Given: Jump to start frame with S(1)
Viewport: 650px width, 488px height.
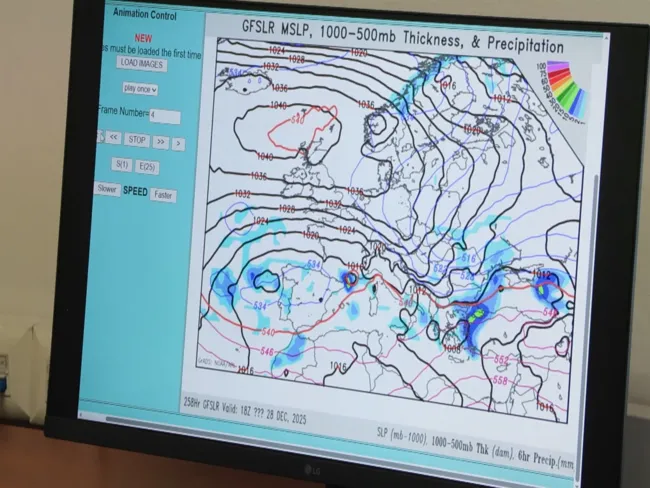Looking at the screenshot, I should [123, 164].
